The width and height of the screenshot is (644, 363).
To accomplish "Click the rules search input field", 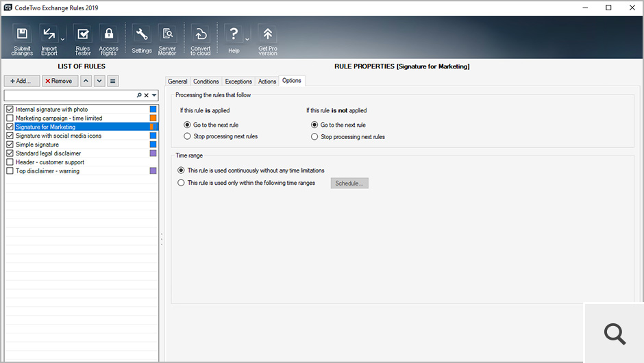I will coord(70,96).
